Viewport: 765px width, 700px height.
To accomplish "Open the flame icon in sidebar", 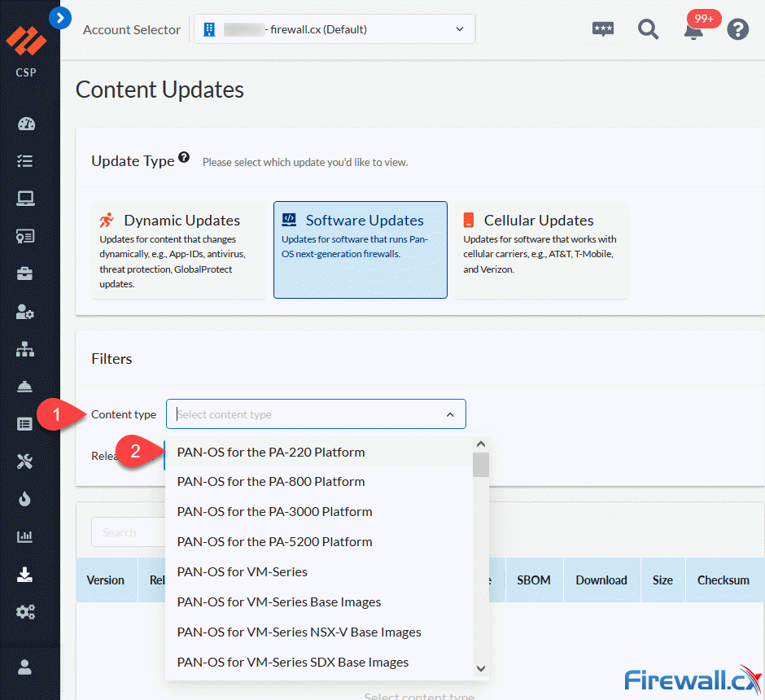I will (25, 499).
